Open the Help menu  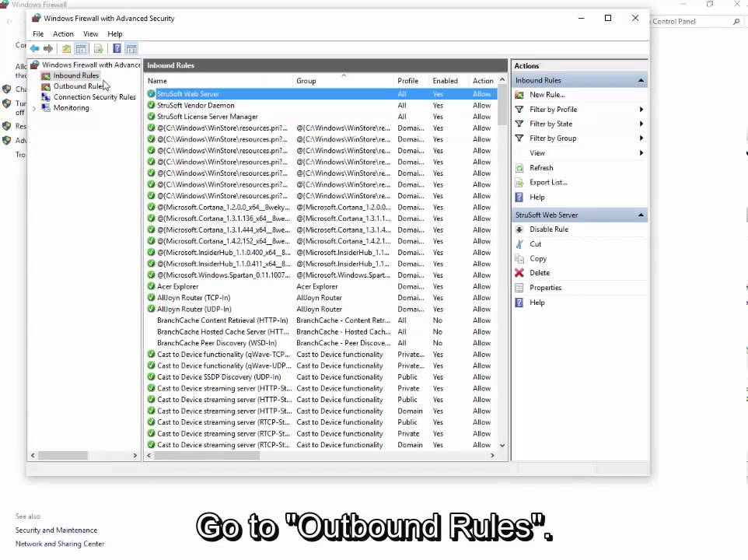115,34
